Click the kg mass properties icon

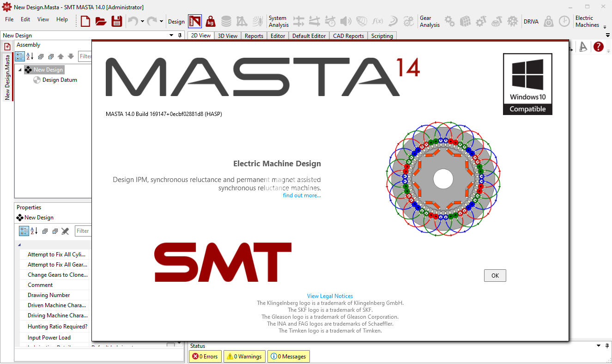coord(211,21)
